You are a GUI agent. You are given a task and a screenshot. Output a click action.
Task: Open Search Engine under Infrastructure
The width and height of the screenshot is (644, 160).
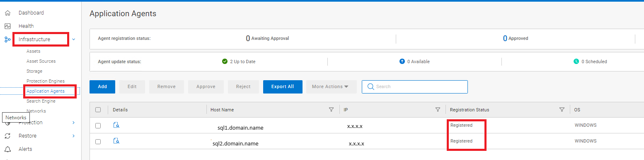[41, 101]
